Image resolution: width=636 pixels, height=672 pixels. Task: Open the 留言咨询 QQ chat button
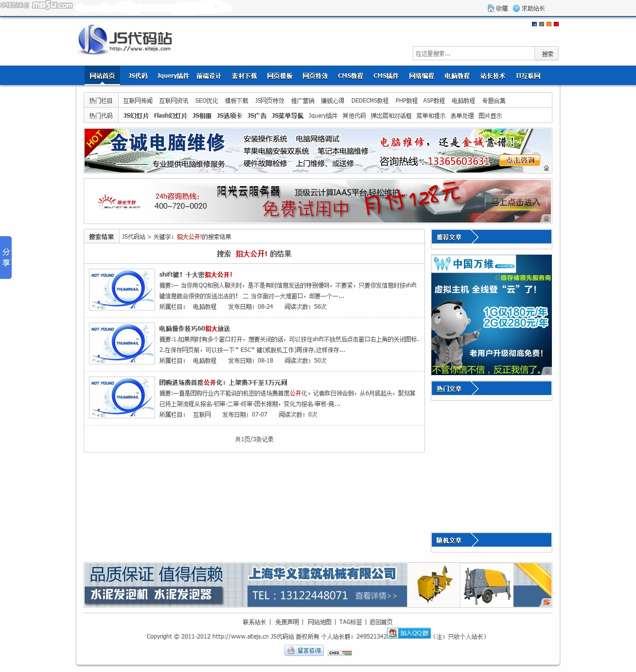click(x=304, y=650)
